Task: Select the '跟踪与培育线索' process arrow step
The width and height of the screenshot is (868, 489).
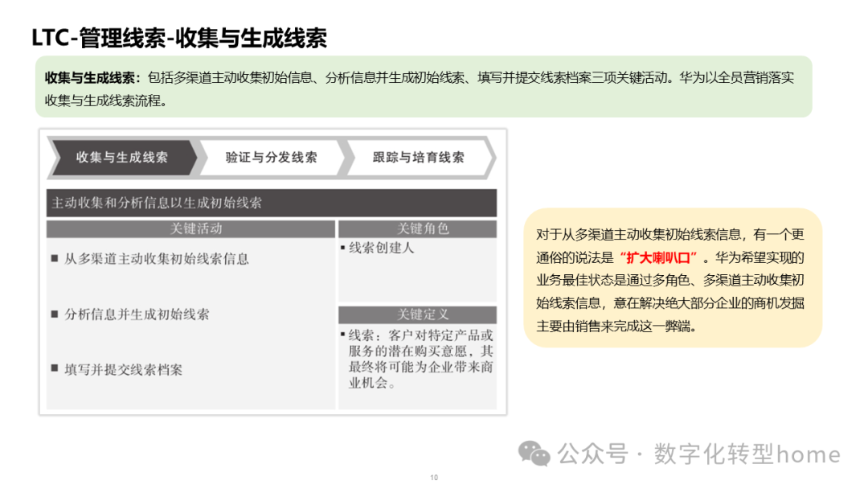Action: [419, 158]
